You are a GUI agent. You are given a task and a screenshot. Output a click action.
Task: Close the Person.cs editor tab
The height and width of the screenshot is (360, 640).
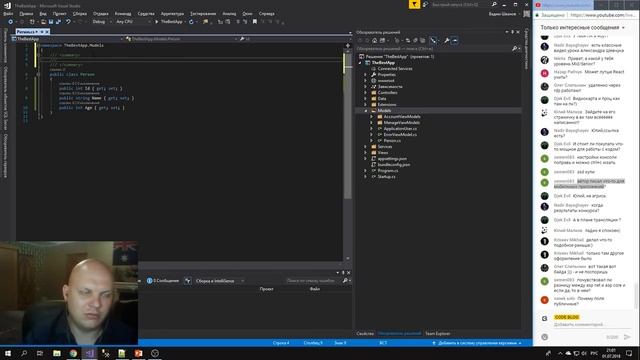coord(47,31)
